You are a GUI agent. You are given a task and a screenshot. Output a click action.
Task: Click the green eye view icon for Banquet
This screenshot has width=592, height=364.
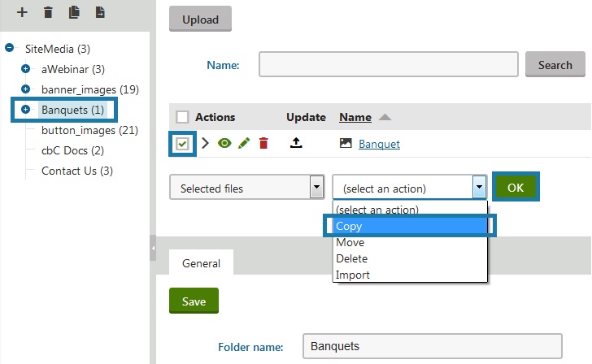[x=224, y=144]
